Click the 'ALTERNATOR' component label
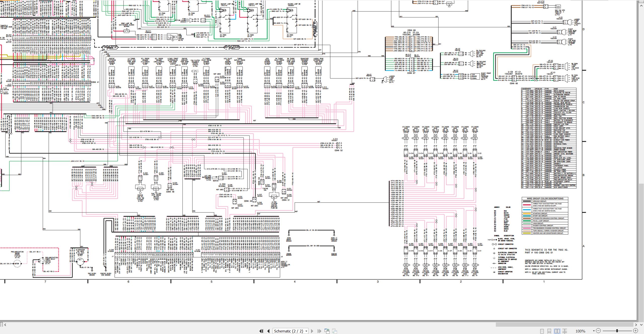 pos(80,250)
